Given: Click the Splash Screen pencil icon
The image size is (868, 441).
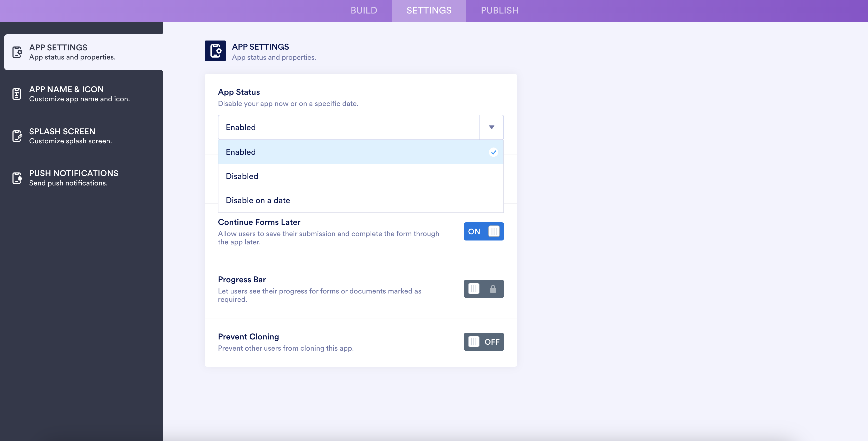Looking at the screenshot, I should [x=17, y=136].
